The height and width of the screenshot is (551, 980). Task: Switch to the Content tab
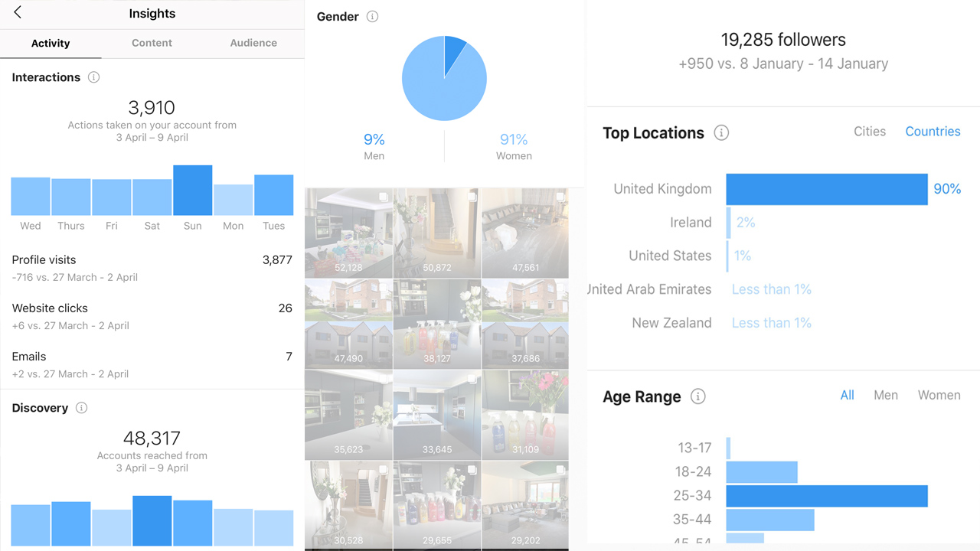pyautogui.click(x=152, y=43)
